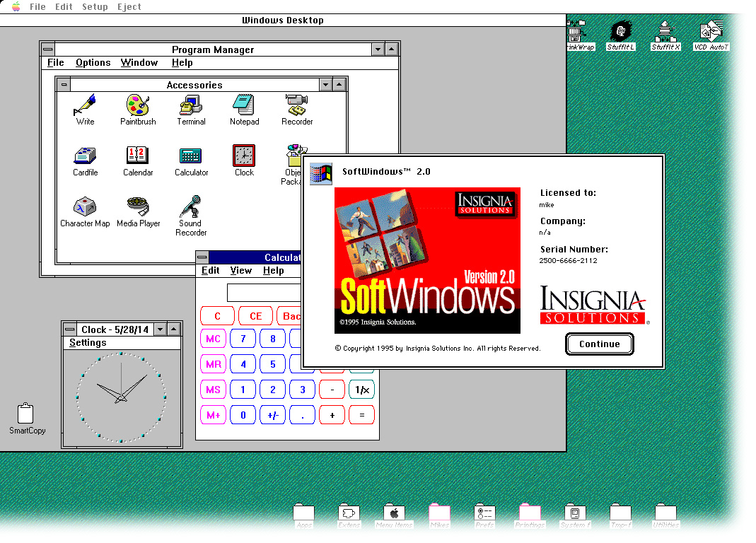756x543 pixels.
Task: Open the Write icon in Accessories
Action: point(86,105)
